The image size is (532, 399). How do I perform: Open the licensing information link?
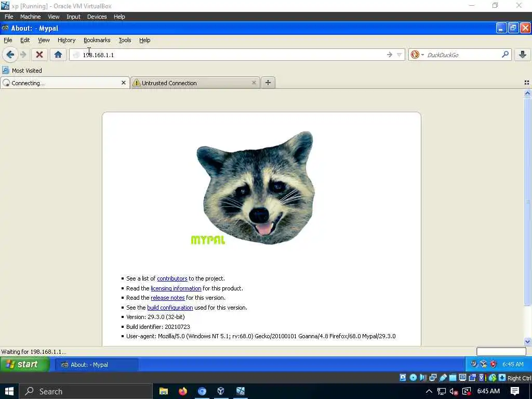(x=176, y=288)
